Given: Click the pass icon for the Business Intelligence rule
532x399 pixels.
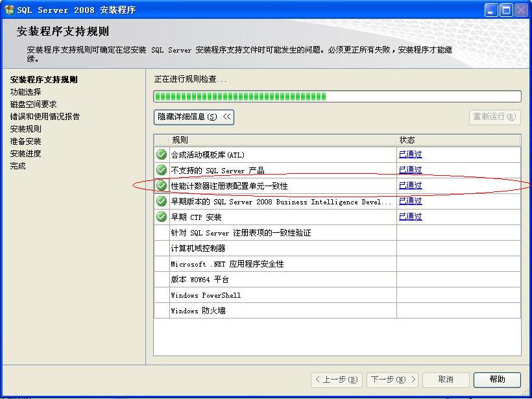Looking at the screenshot, I should coord(162,201).
